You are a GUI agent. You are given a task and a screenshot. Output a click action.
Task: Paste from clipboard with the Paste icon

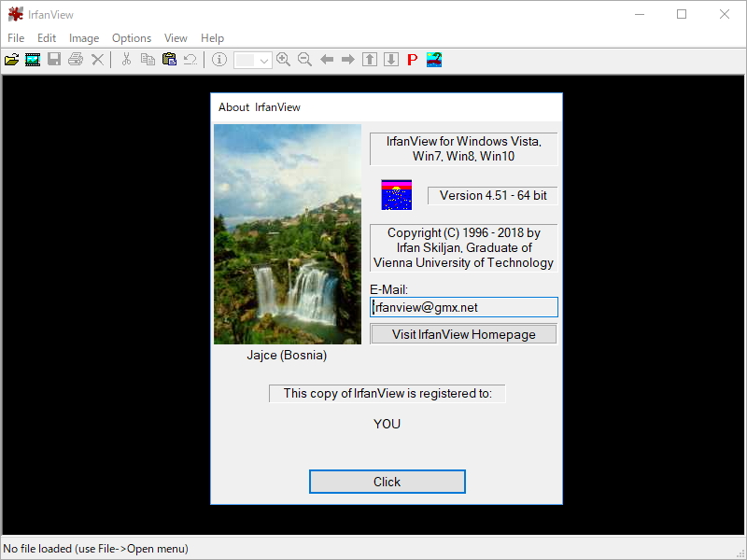(x=170, y=59)
